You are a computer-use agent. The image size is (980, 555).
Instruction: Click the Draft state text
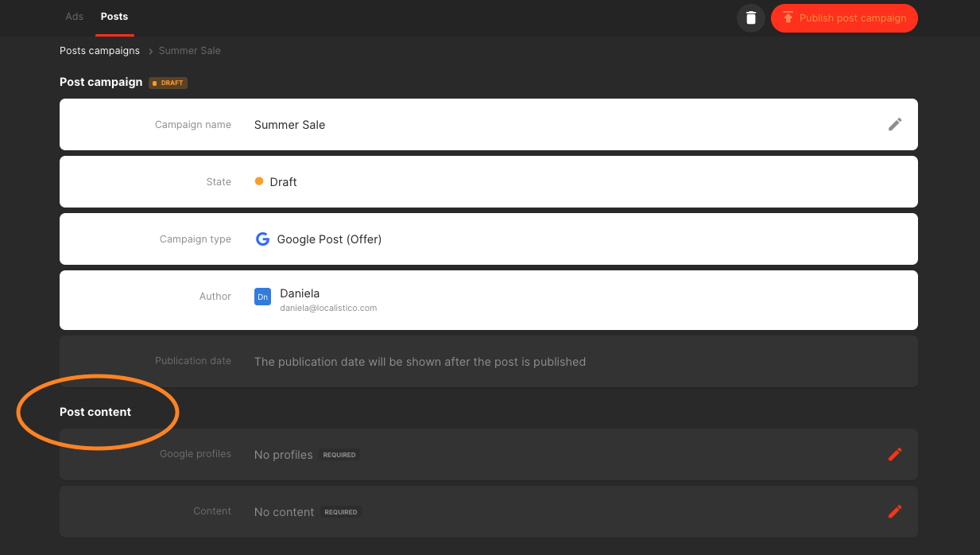[283, 182]
